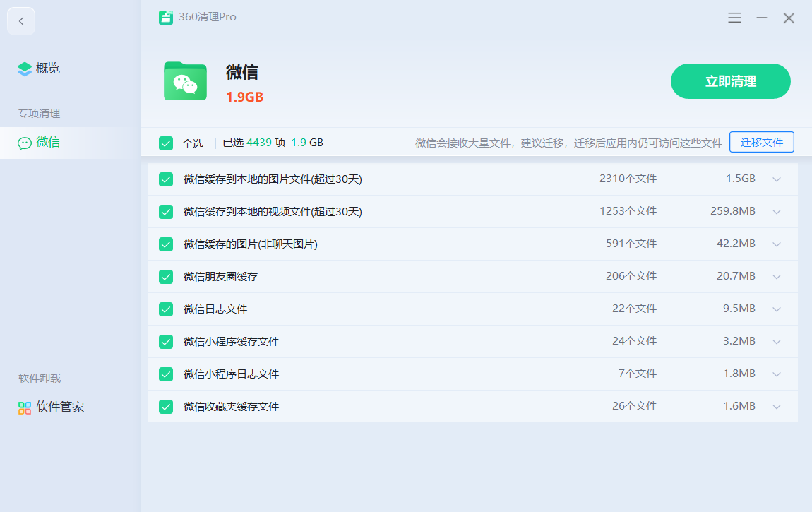Toggle the 全选 select-all checkbox
The image size is (812, 512).
pos(166,143)
